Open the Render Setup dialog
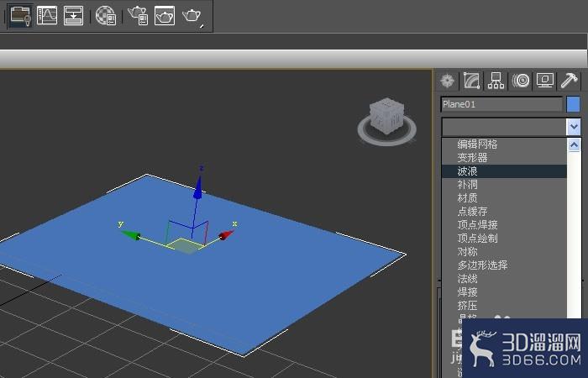The width and height of the screenshot is (588, 378). pos(138,15)
